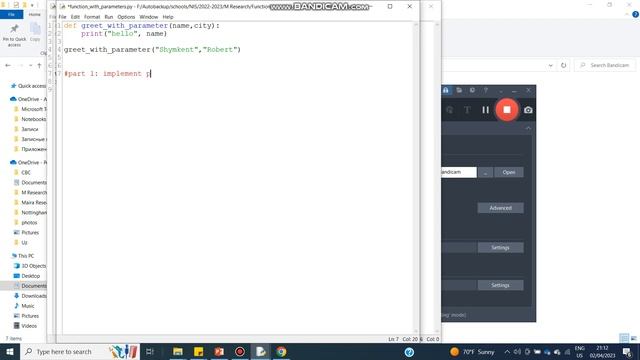The width and height of the screenshot is (640, 360).
Task: Select the M Research folder in navigation pane
Action: point(30,192)
